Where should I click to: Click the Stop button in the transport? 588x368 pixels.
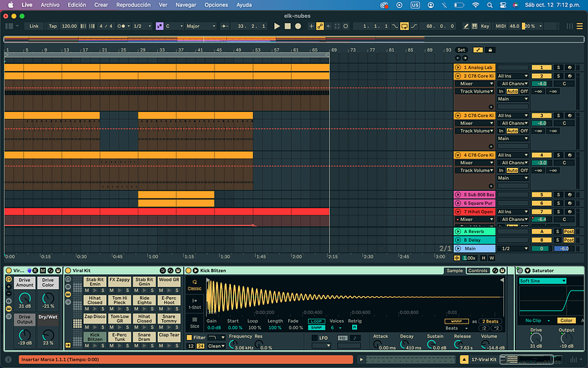(288, 26)
